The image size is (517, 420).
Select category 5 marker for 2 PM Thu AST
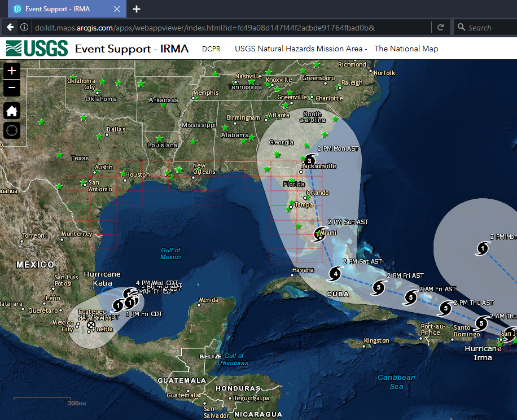click(446, 308)
